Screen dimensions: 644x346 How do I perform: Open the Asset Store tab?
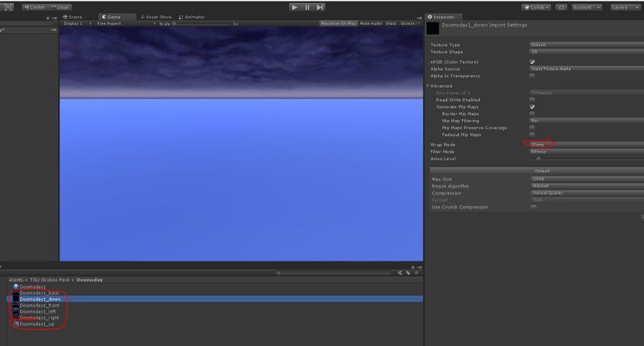coord(156,17)
